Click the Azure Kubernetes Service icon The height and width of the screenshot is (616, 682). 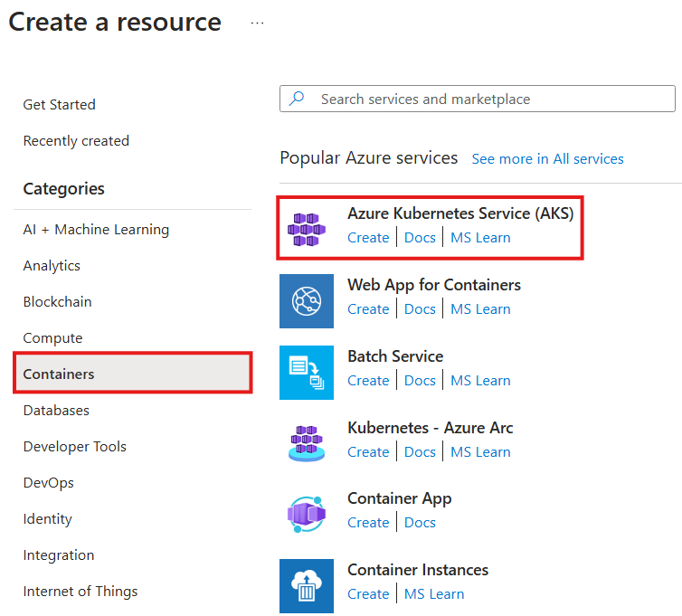tap(307, 229)
